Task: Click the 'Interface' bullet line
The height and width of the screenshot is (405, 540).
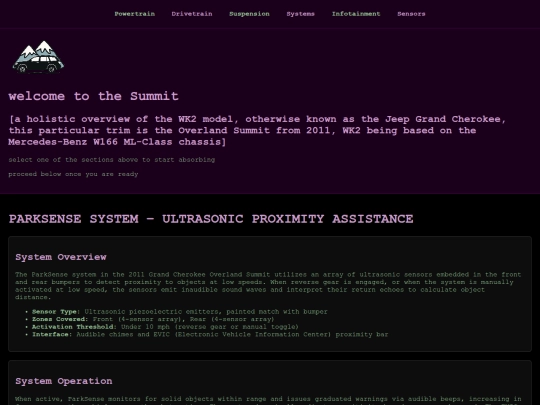Action: point(210,334)
